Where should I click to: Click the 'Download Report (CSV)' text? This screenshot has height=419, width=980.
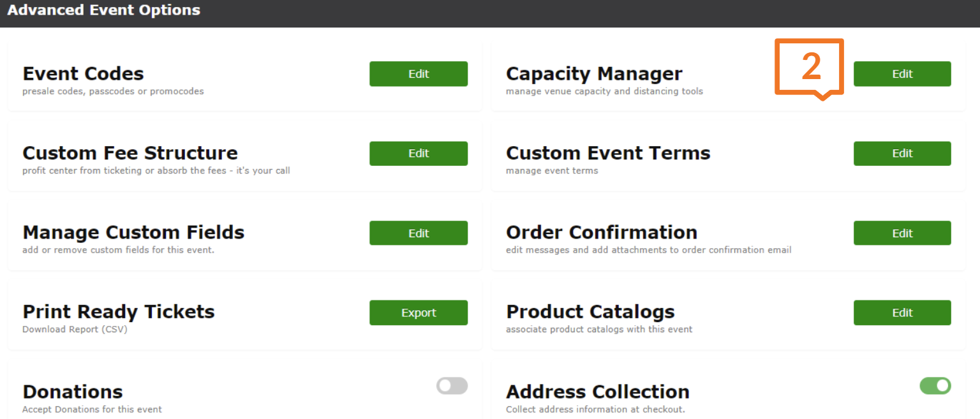75,330
